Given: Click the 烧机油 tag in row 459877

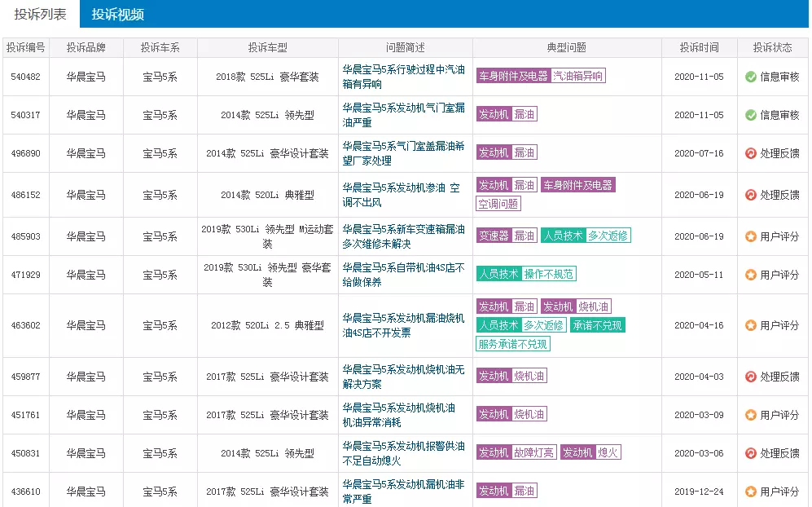Looking at the screenshot, I should point(529,377).
